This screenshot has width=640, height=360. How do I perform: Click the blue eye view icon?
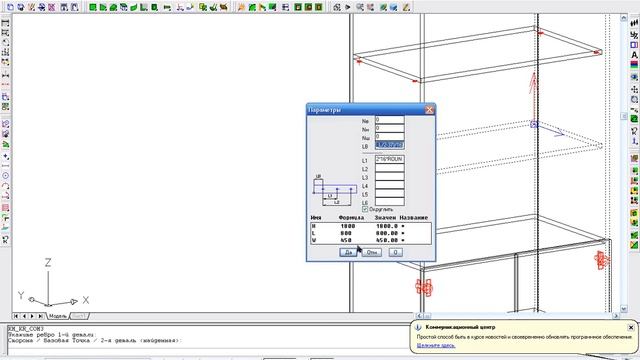(634, 76)
